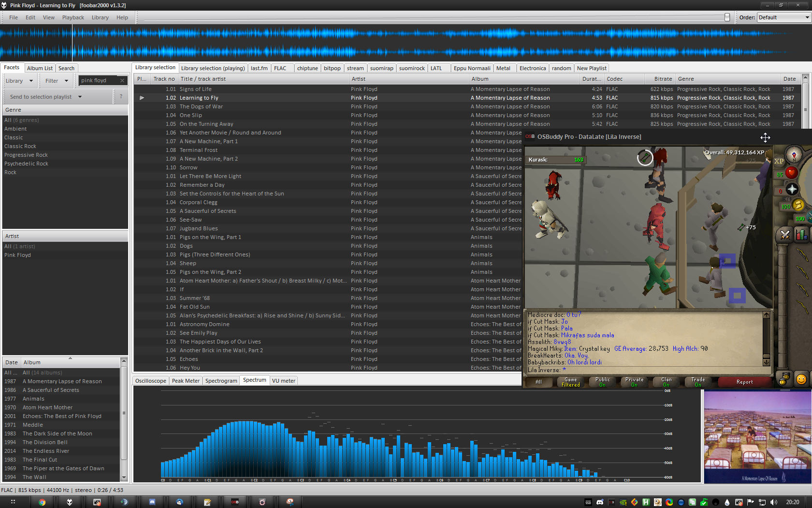The width and height of the screenshot is (812, 508).
Task: Click the Windows Start button
Action: click(x=13, y=502)
